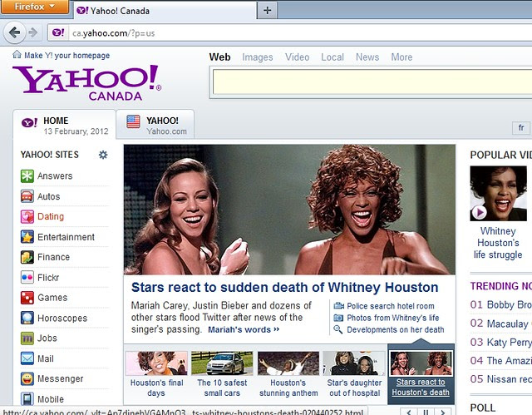This screenshot has width=532, height=415.
Task: Go back with the browser back arrow
Action: click(14, 32)
